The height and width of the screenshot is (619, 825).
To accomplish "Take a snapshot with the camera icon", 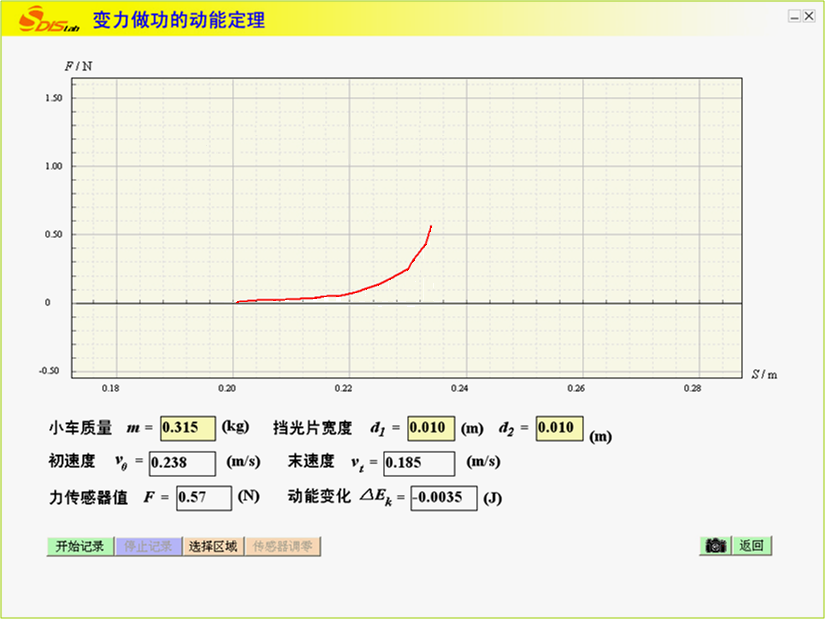I will click(x=714, y=546).
